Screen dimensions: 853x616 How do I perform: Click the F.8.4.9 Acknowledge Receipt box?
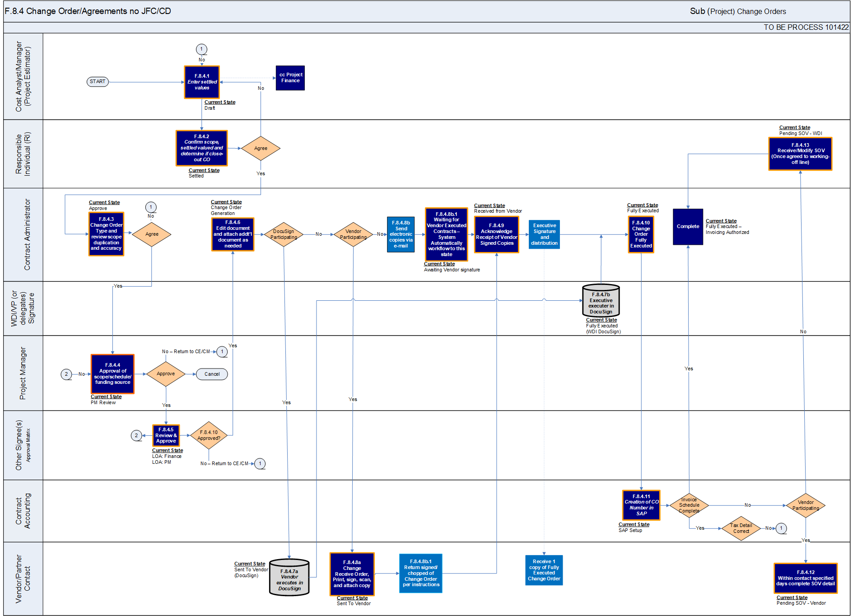pos(497,234)
